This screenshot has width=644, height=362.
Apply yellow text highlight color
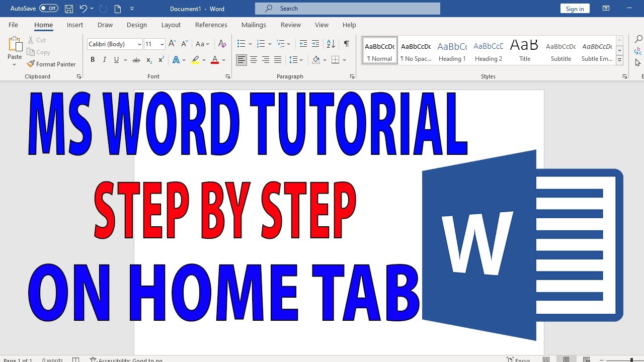195,60
